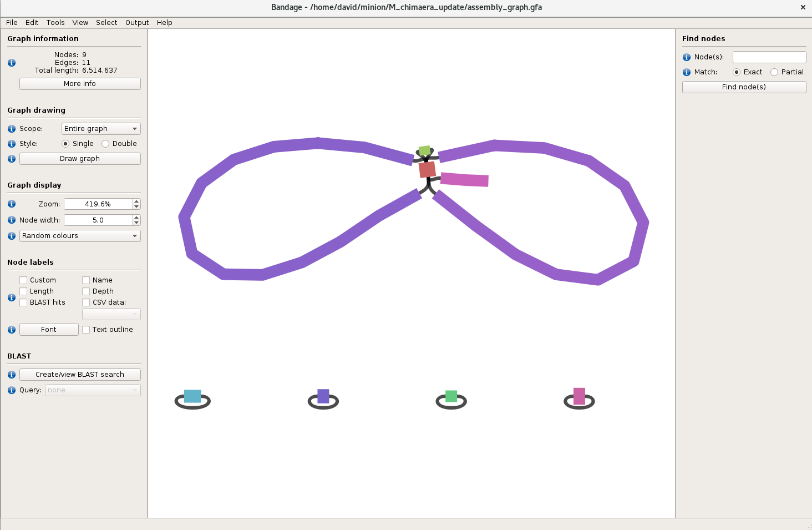Screen dimensions: 812x530
Task: Click the info icon beside Match option
Action: [687, 72]
